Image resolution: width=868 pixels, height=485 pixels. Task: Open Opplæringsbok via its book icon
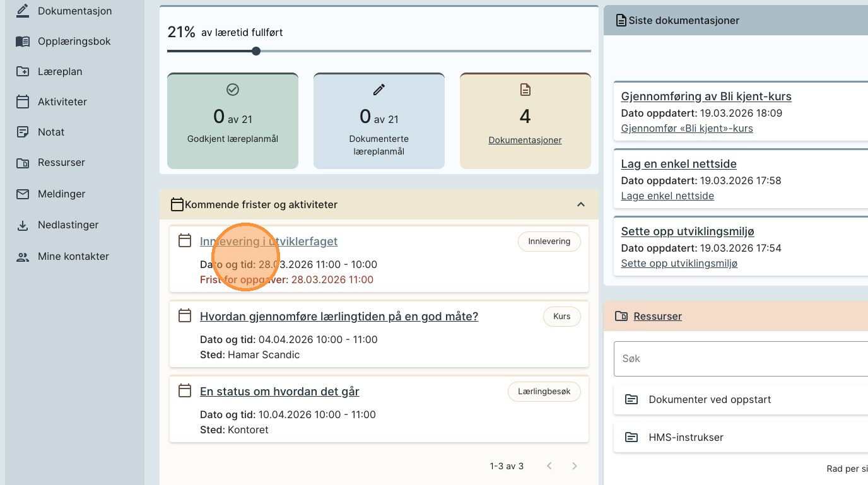point(23,41)
